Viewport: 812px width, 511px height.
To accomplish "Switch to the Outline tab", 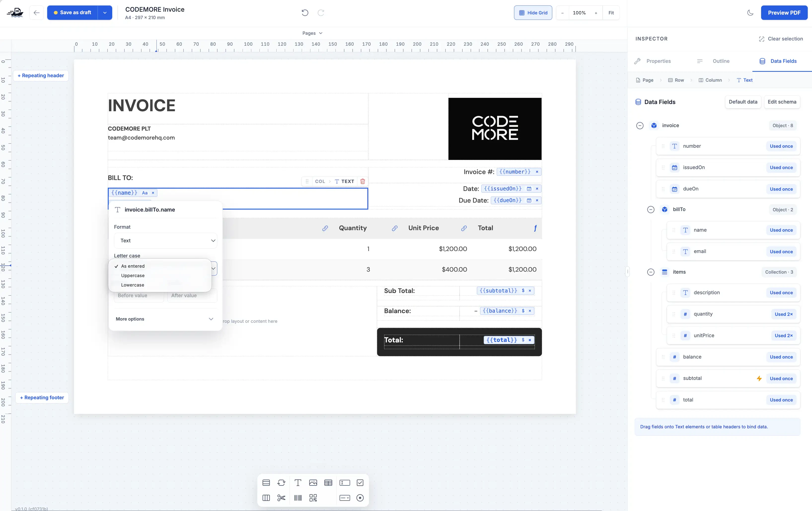I will pyautogui.click(x=714, y=61).
